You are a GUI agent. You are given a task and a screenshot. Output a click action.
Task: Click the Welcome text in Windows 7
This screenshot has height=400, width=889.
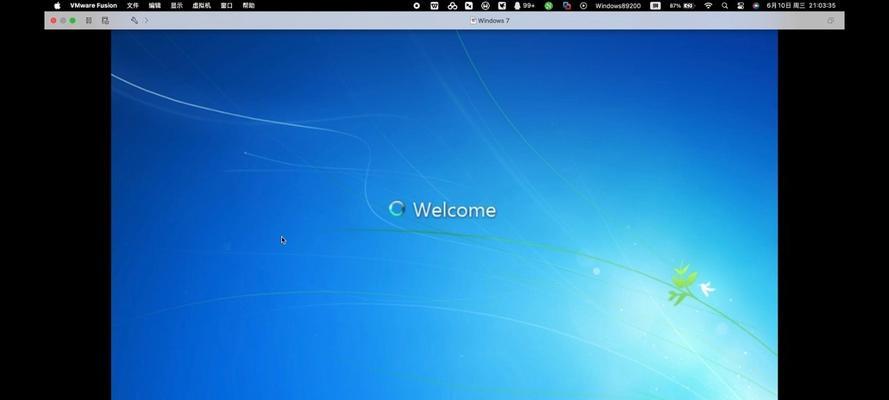pos(454,210)
